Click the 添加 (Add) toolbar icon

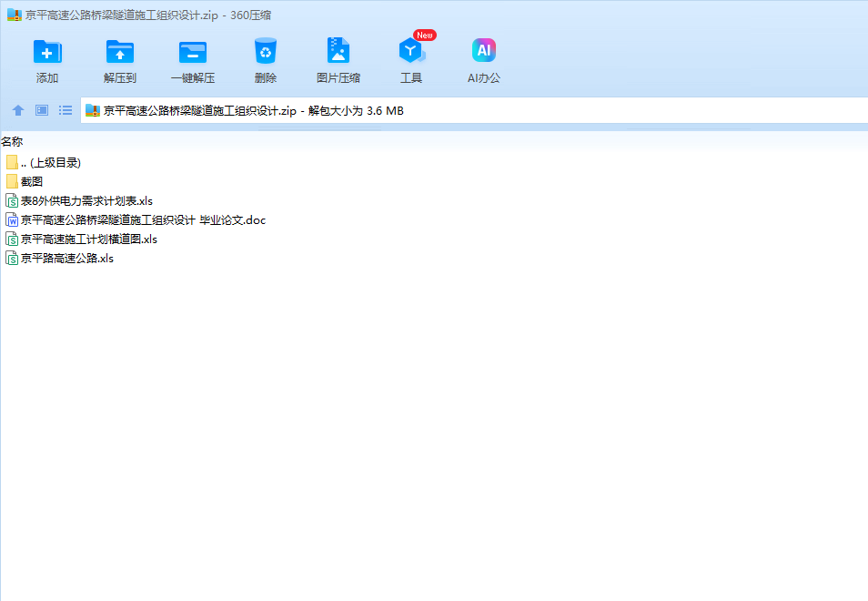[x=47, y=53]
